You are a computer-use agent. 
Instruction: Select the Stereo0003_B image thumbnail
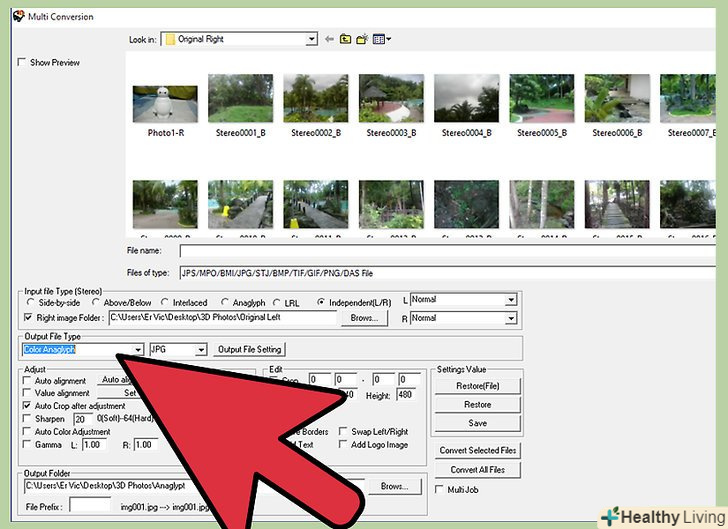(391, 103)
